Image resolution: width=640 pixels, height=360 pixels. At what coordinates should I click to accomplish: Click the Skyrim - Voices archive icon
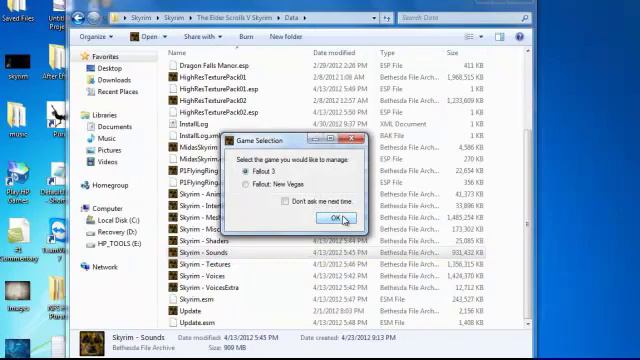click(173, 276)
